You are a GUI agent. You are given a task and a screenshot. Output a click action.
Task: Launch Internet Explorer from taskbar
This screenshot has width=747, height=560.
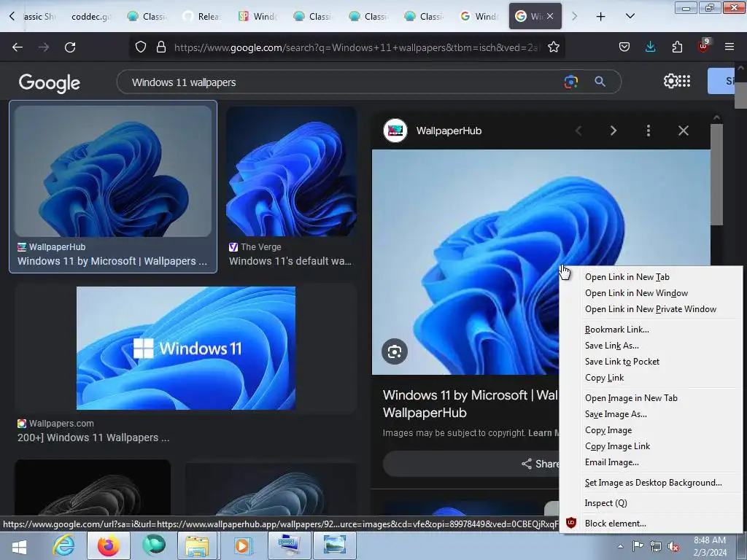tap(63, 545)
